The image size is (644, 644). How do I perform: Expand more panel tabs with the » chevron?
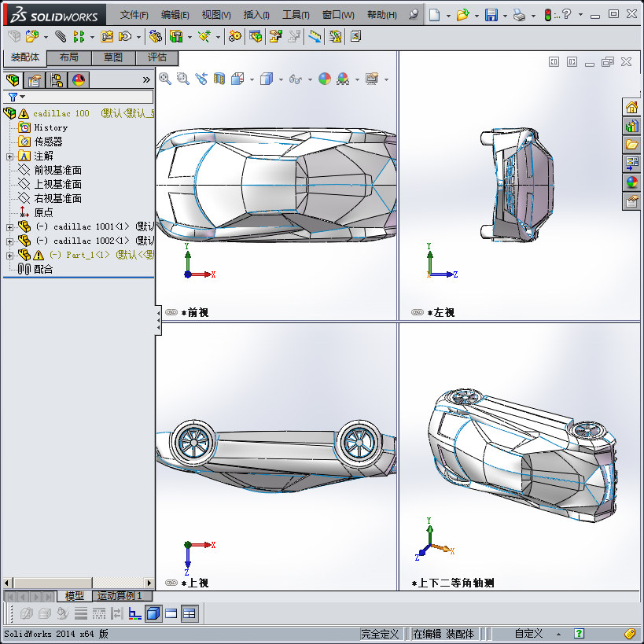point(146,79)
